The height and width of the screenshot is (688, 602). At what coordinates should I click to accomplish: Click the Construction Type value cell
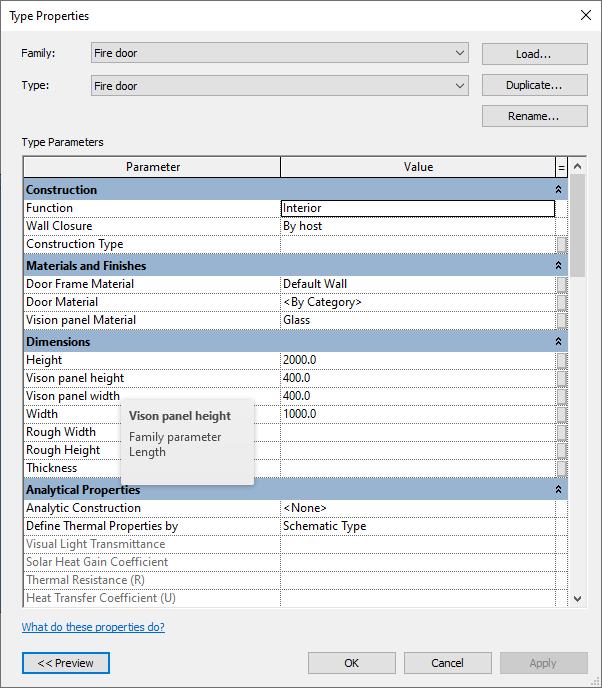click(418, 244)
